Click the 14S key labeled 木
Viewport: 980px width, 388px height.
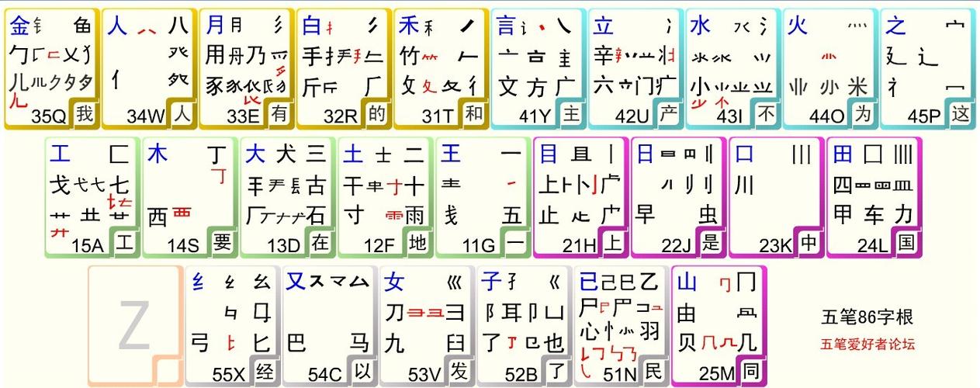coord(190,197)
